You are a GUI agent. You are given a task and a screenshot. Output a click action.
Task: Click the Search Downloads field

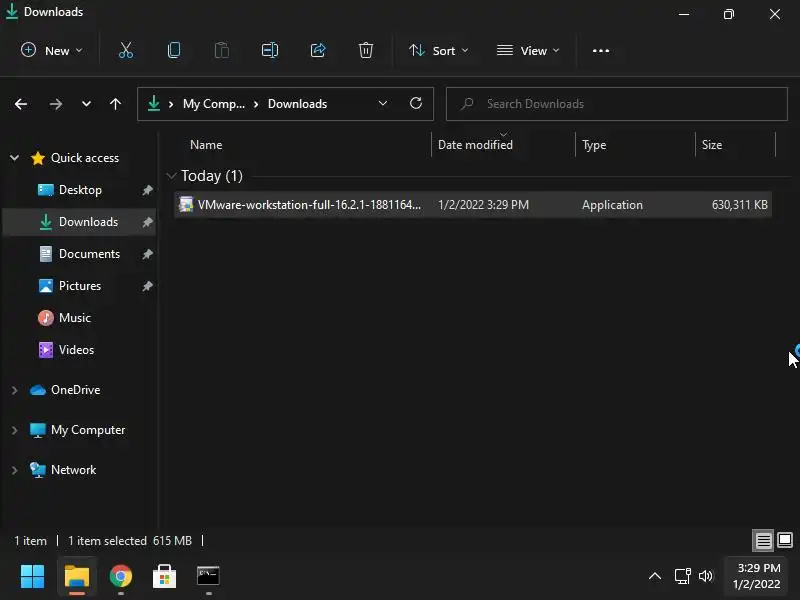coord(616,104)
